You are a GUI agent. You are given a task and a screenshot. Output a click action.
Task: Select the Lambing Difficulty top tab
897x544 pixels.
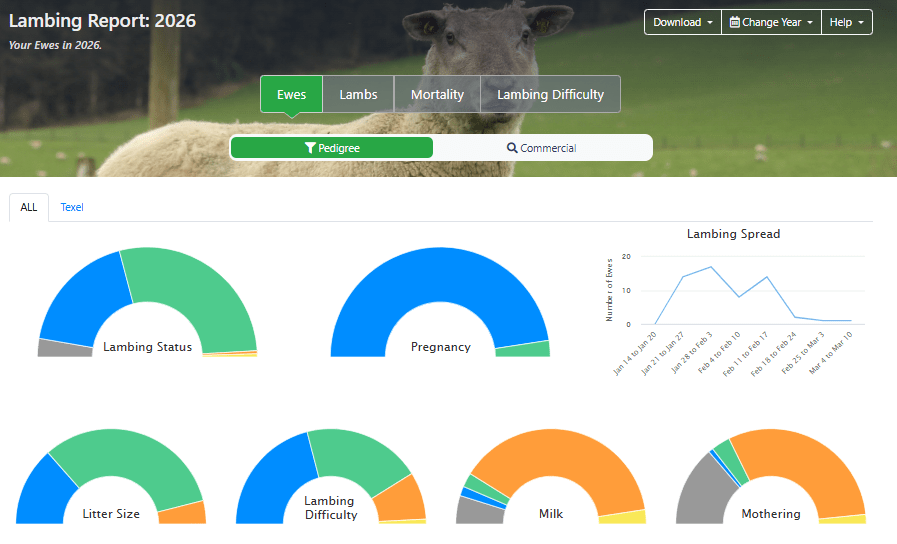pyautogui.click(x=550, y=94)
